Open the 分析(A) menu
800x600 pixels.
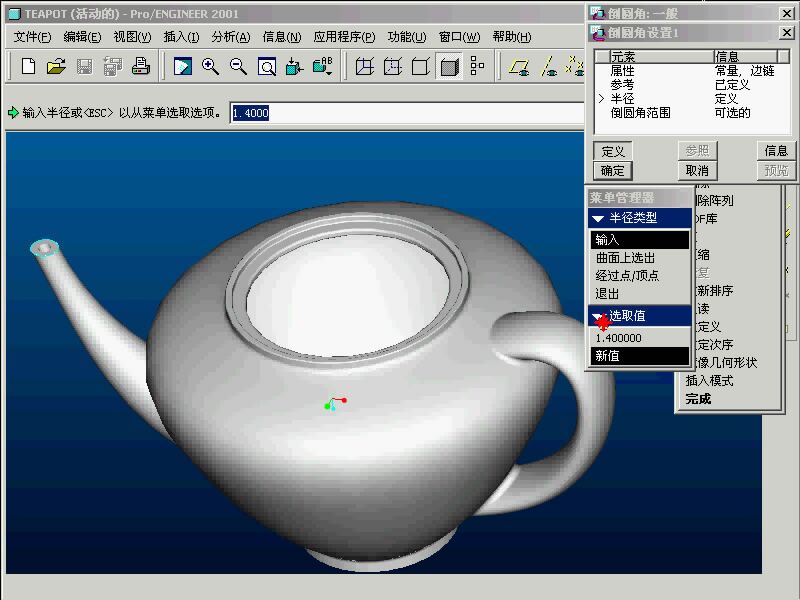pyautogui.click(x=231, y=37)
